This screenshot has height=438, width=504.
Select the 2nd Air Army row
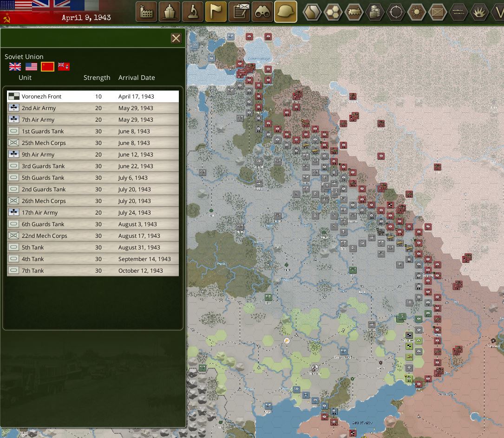point(93,108)
